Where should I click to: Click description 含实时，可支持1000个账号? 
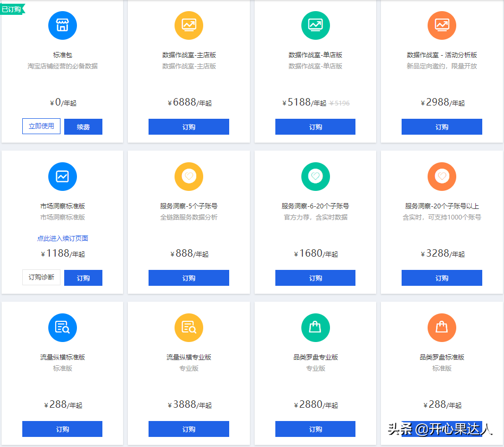441,217
